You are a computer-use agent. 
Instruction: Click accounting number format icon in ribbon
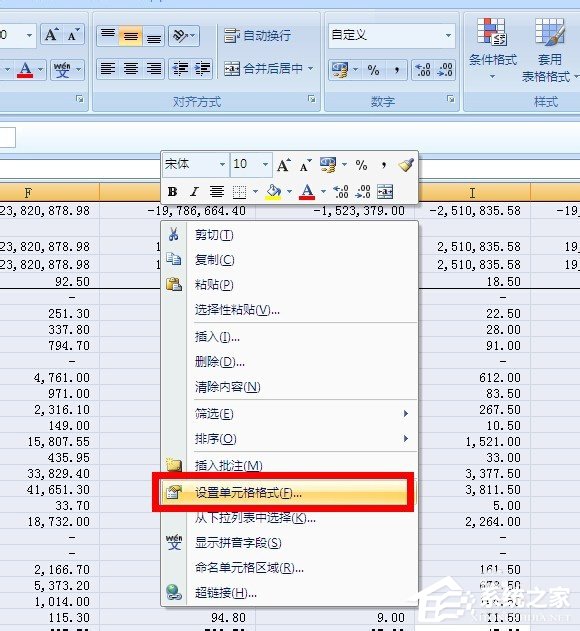pos(340,70)
